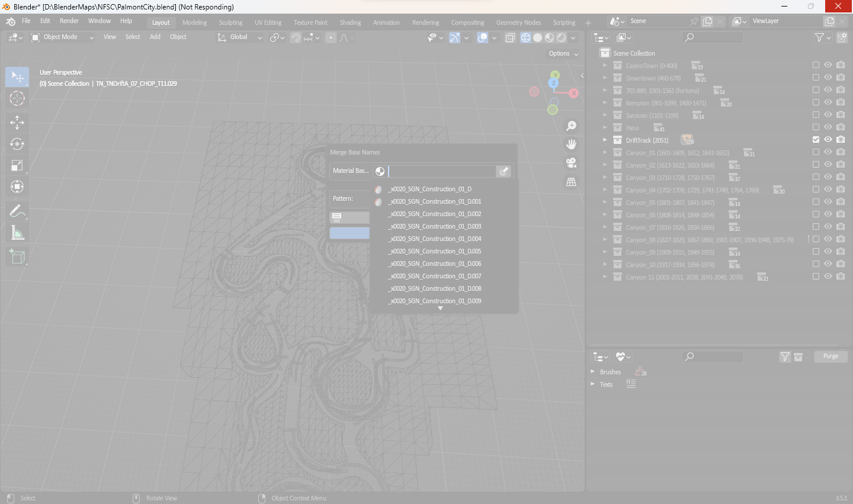Click the Purge button
The image size is (853, 504).
(x=830, y=356)
